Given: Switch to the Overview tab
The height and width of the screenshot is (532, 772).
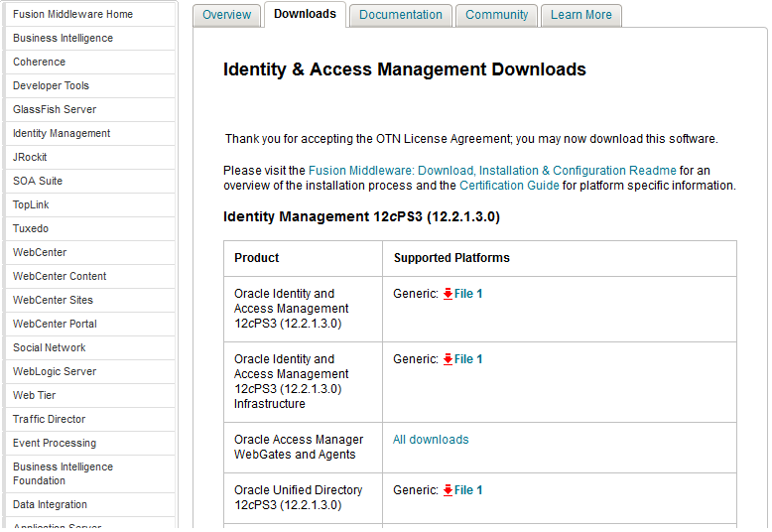Looking at the screenshot, I should (226, 15).
